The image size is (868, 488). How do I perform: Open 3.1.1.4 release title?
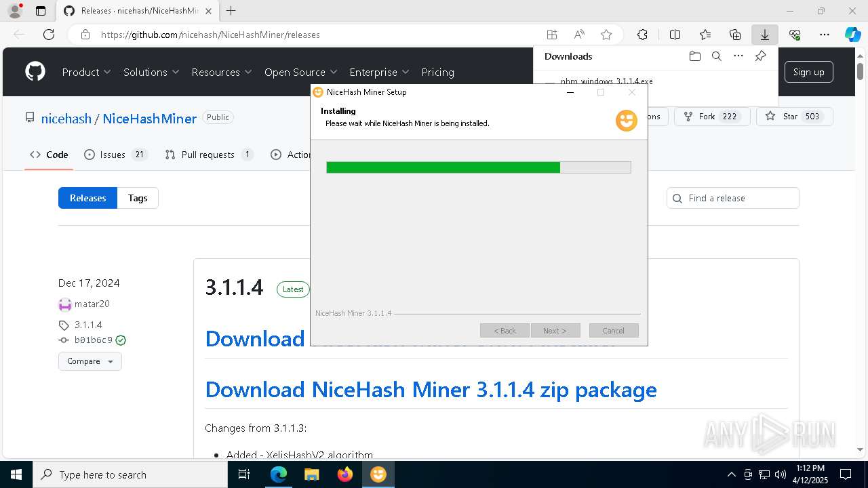[x=234, y=287]
